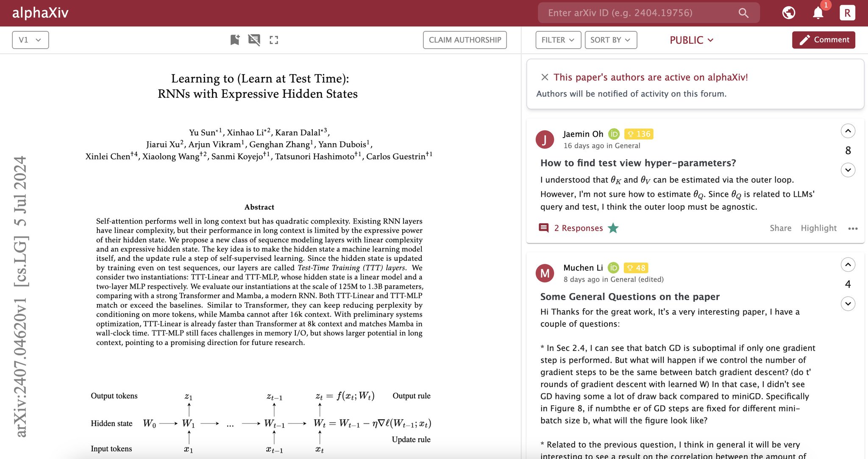
Task: Click 'Some General Questions on the paper' title
Action: [630, 296]
